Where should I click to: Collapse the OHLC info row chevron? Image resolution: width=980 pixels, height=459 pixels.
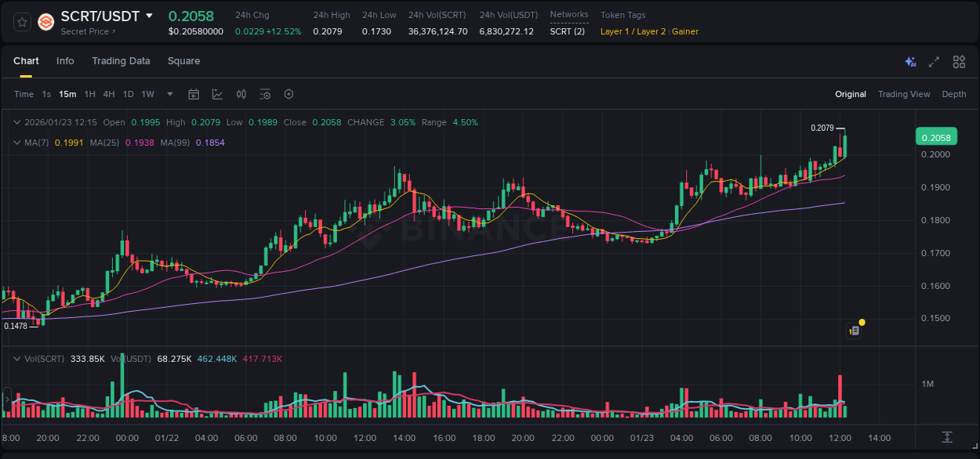(x=17, y=122)
